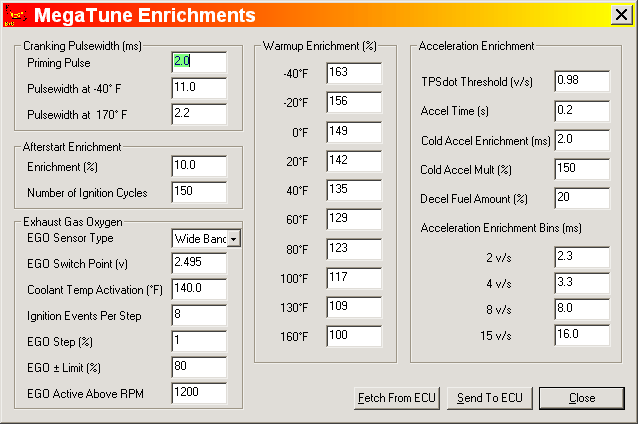Screen dimensions: 638x424
Task: Click the Fetch From ECU button
Action: pos(397,398)
